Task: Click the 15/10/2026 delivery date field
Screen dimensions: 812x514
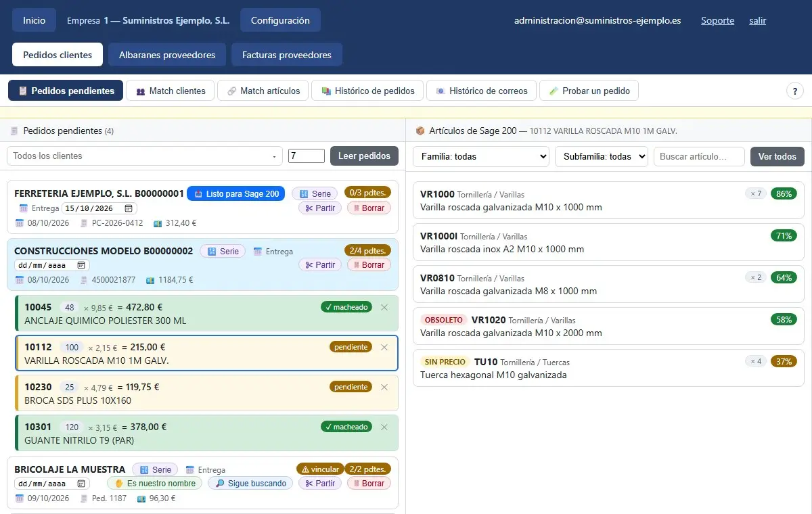Action: point(99,208)
